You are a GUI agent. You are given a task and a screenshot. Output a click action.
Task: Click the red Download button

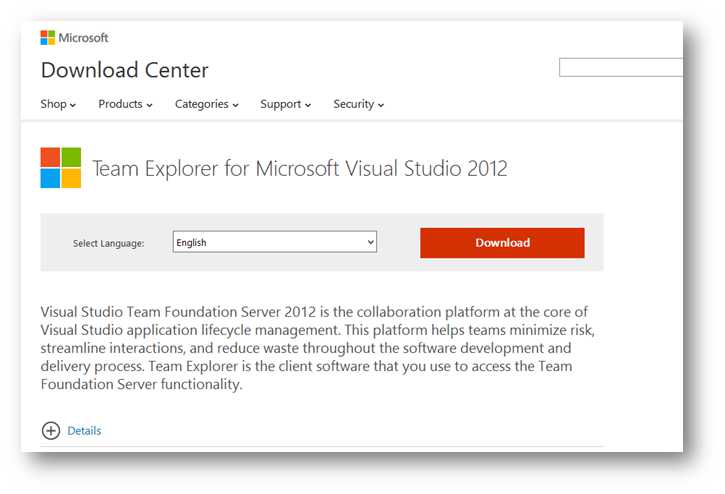click(502, 243)
